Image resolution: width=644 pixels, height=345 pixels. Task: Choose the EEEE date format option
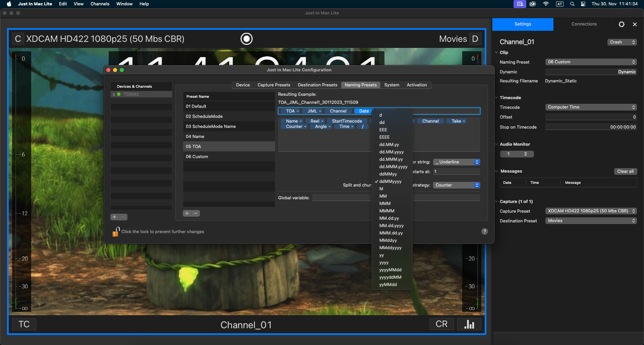coord(392,137)
